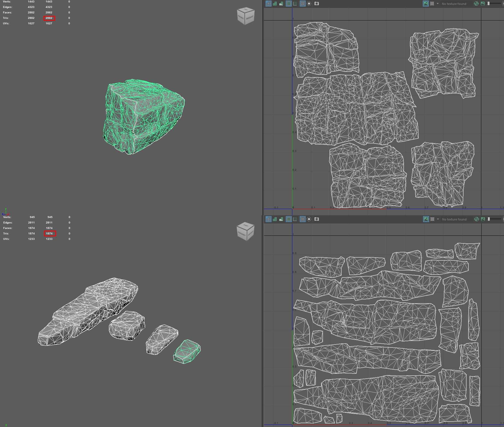Image resolution: width=504 pixels, height=427 pixels.
Task: Open texture dropdown arrow in lower UV editor
Action: point(438,219)
